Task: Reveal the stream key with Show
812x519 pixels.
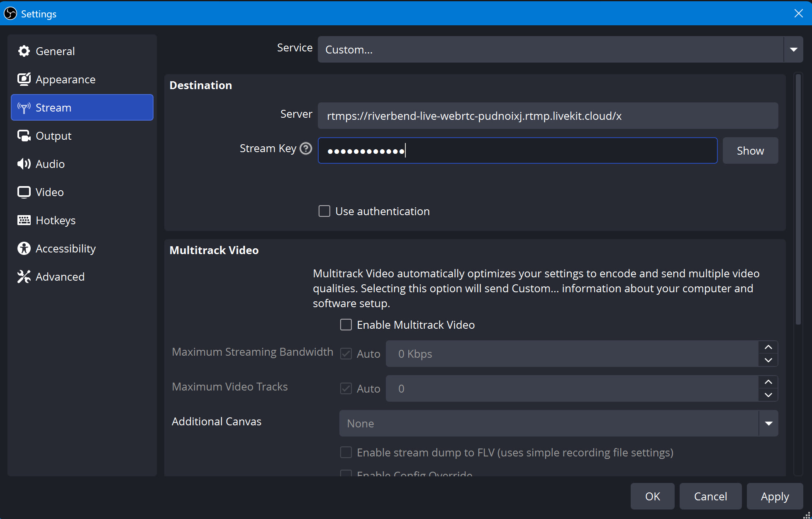Action: tap(750, 150)
